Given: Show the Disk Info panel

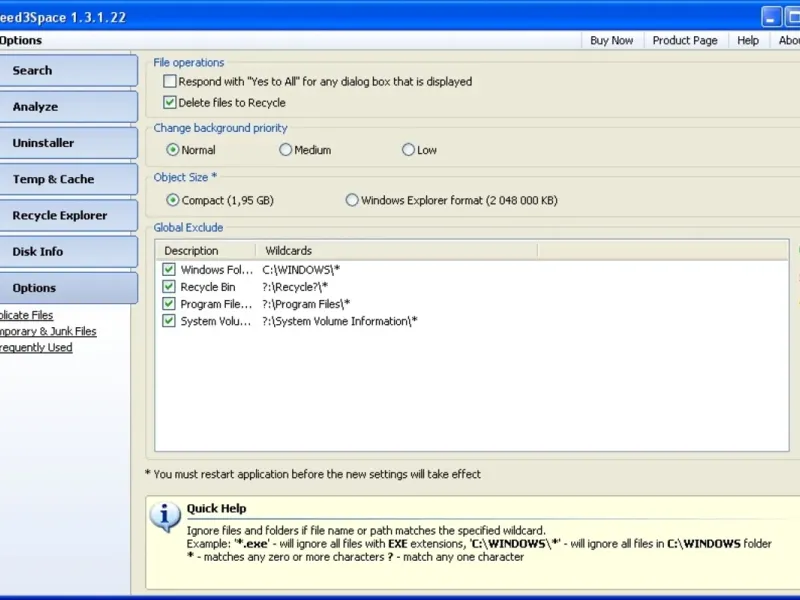Looking at the screenshot, I should point(68,252).
